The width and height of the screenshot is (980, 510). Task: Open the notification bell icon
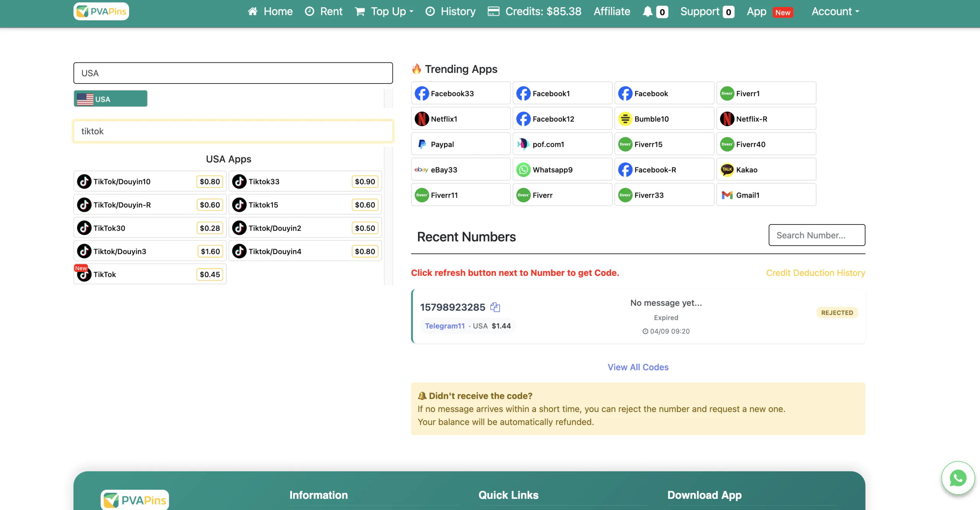pyautogui.click(x=647, y=11)
